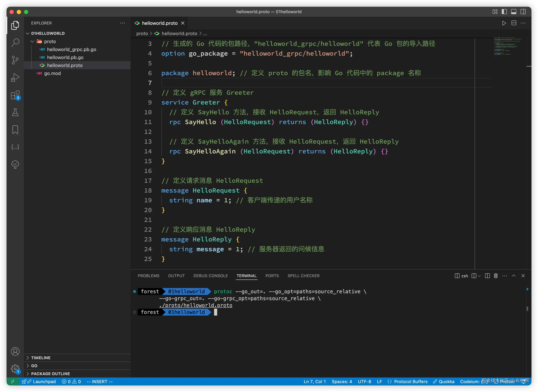Open the Source Control view

(15, 60)
